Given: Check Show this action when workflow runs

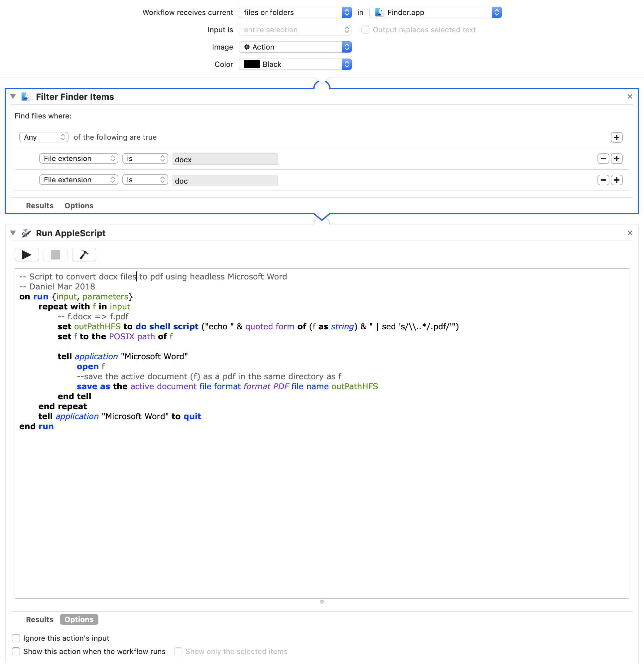Looking at the screenshot, I should tap(16, 652).
